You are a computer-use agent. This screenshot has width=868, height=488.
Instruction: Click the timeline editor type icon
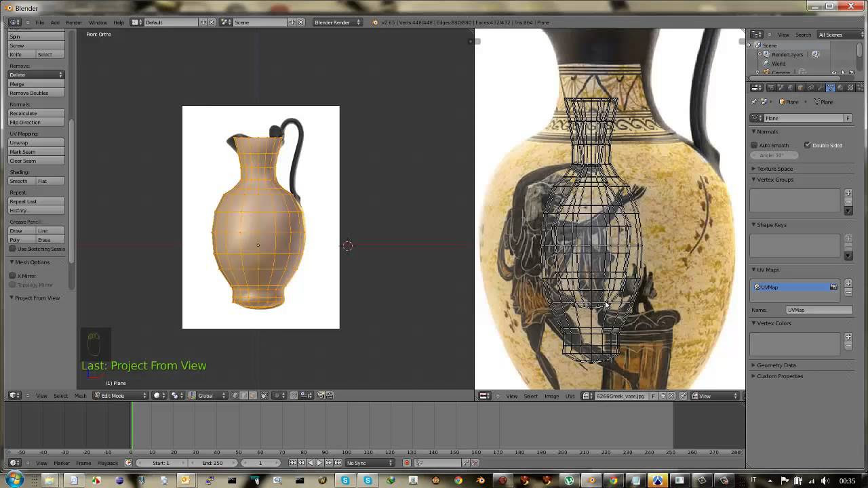[x=14, y=463]
